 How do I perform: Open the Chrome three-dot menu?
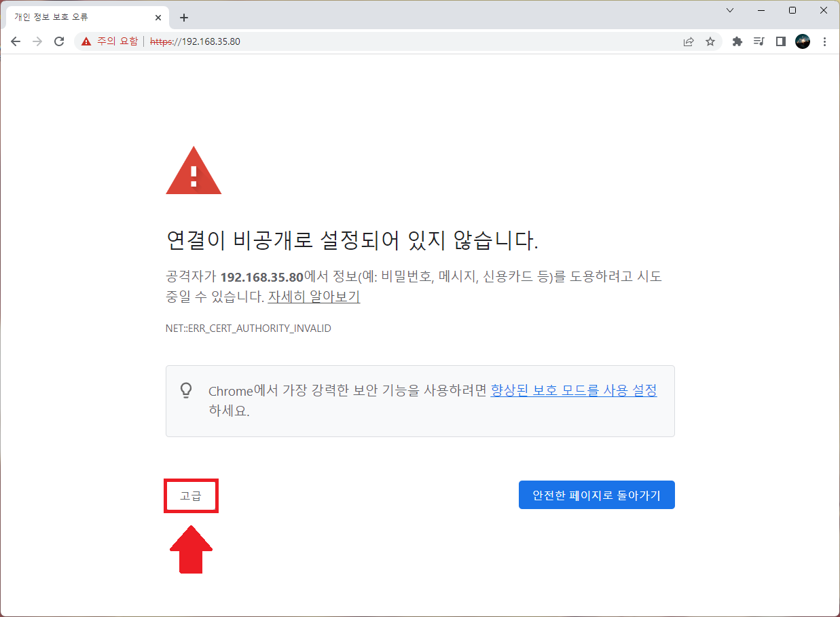click(824, 41)
